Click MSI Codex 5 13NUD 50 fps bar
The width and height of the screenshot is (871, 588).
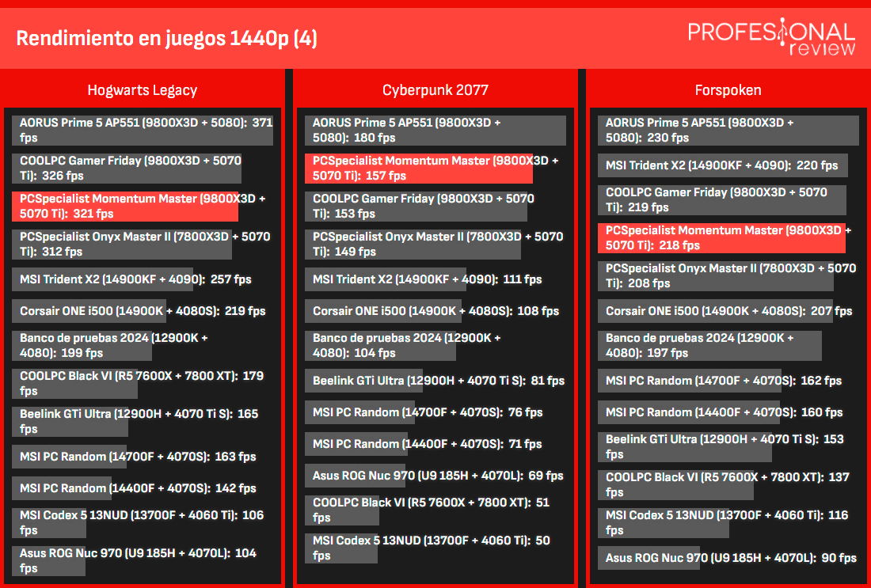coord(341,548)
